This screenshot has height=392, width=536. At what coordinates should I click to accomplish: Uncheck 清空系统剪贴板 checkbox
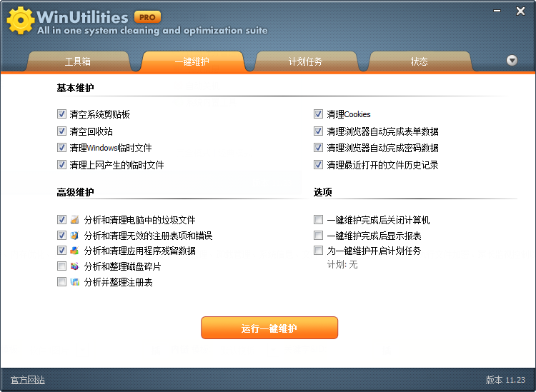tap(61, 114)
